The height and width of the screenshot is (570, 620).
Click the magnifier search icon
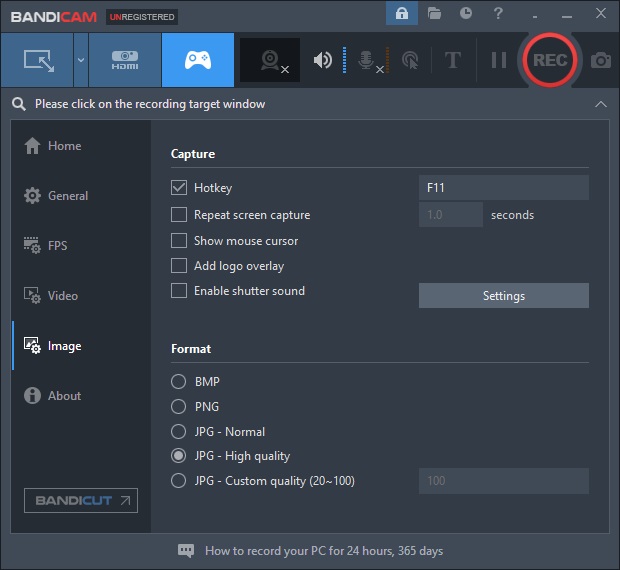(18, 104)
